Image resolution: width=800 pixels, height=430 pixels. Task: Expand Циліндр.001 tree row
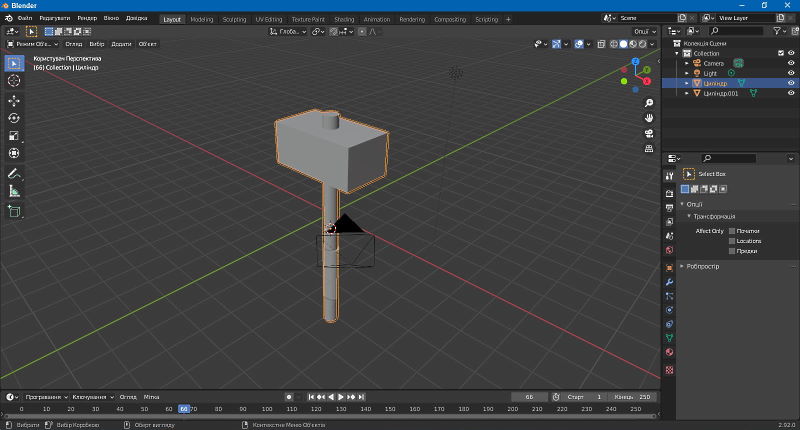687,93
